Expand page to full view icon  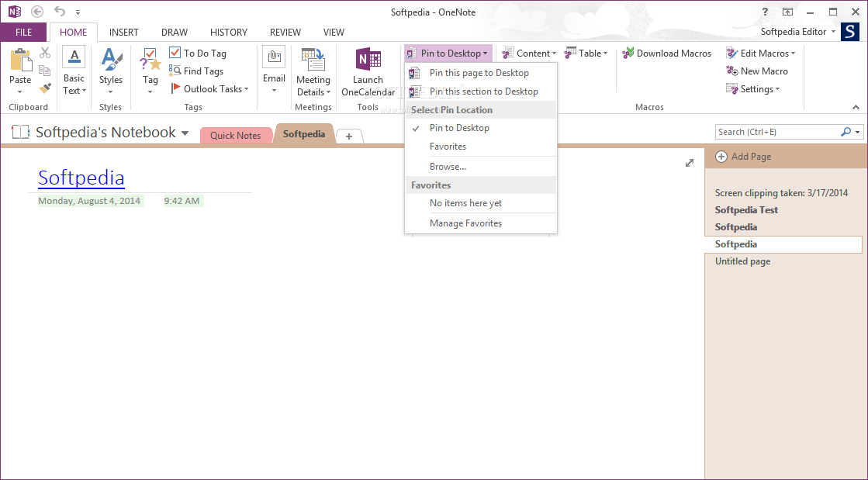[689, 163]
